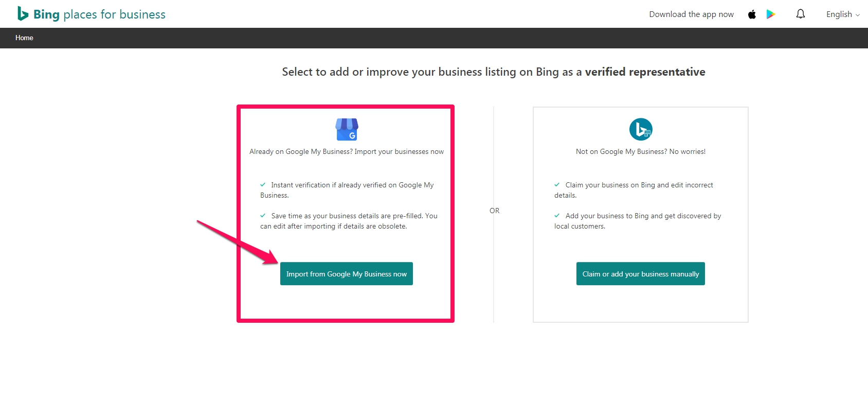Click the Bing logo icon
This screenshot has height=400, width=868.
pyautogui.click(x=23, y=14)
